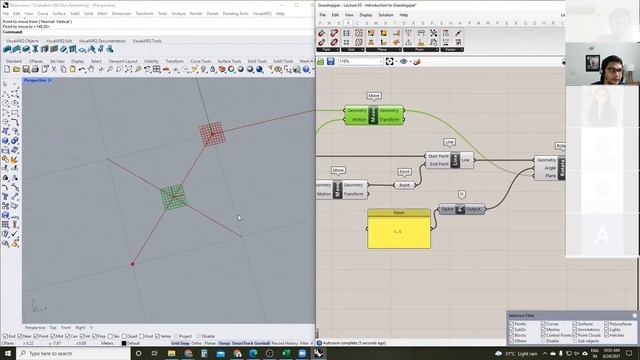Click the Undo arrow icon in Rhino toolbar
This screenshot has width=640, height=360.
click(x=82, y=69)
